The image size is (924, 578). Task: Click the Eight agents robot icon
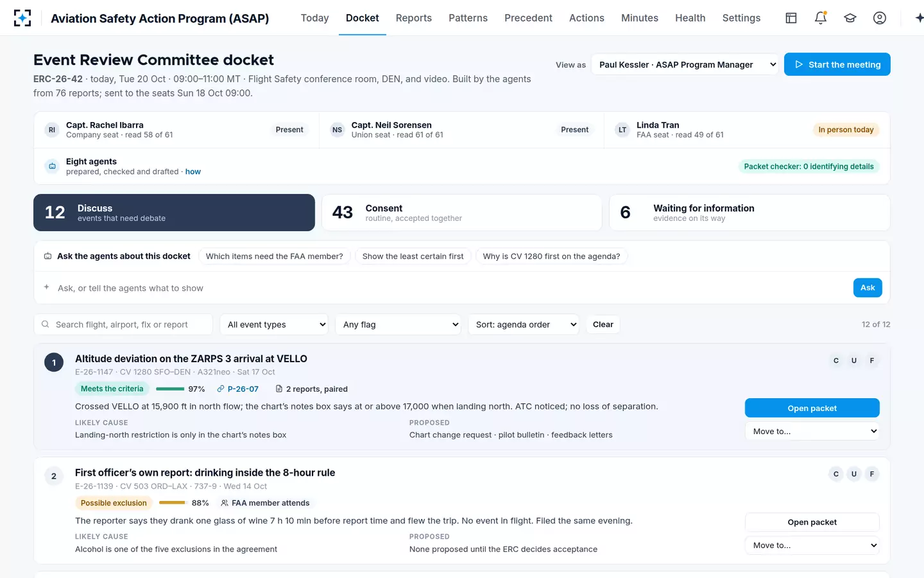tap(52, 166)
